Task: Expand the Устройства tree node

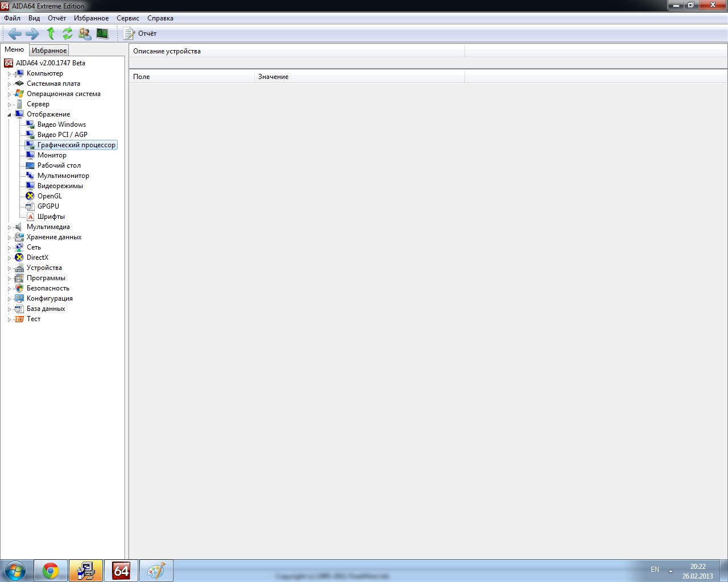Action: coord(9,268)
